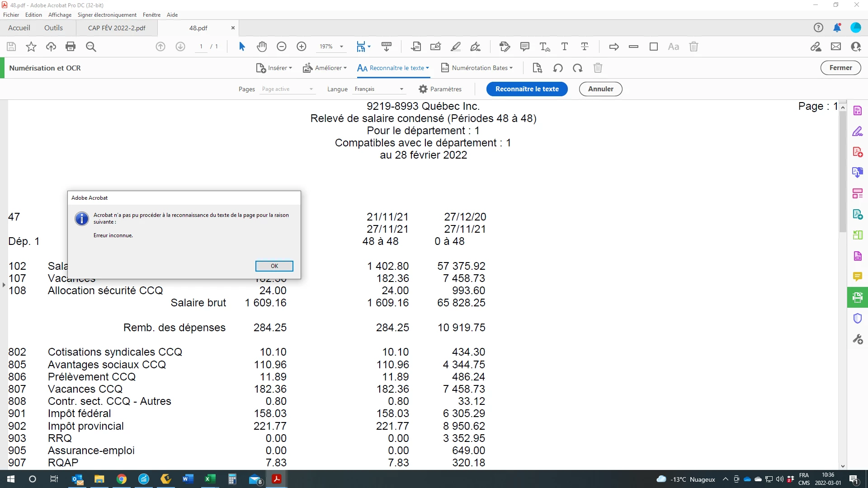
Task: Select the Hand pan tool
Action: coord(262,47)
